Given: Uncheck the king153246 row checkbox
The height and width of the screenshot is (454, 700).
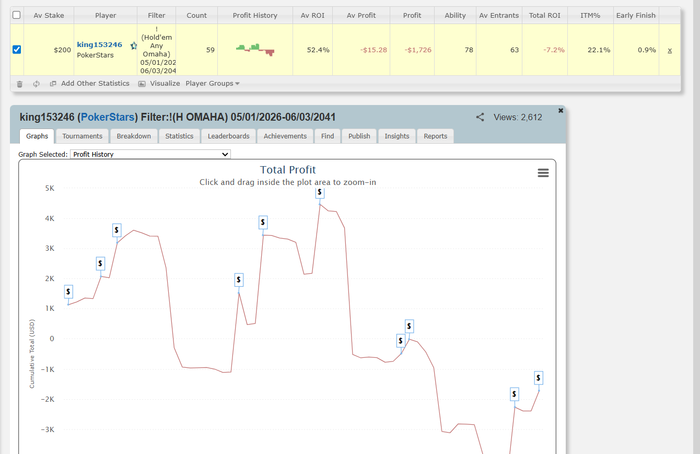Looking at the screenshot, I should pos(17,50).
